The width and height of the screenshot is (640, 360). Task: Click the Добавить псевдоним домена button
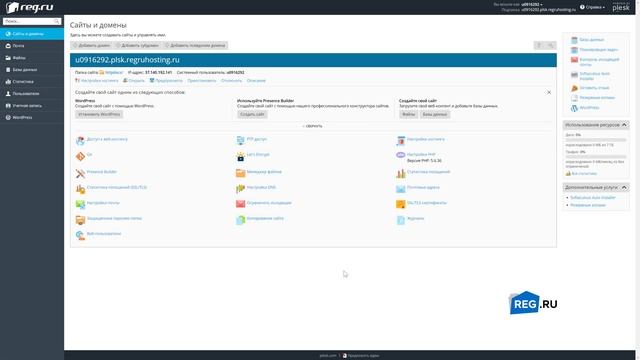pos(195,45)
